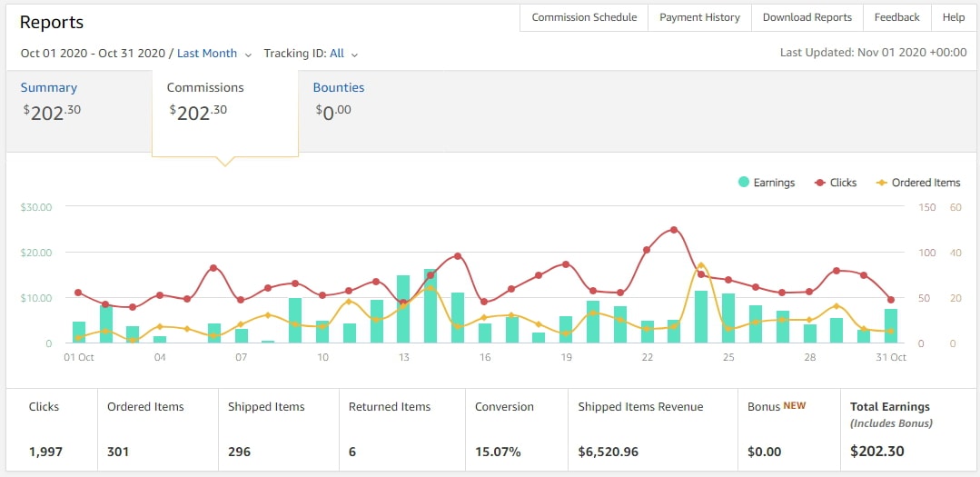Open the Commission Schedule page
Viewport: 980px width, 477px height.
[584, 17]
